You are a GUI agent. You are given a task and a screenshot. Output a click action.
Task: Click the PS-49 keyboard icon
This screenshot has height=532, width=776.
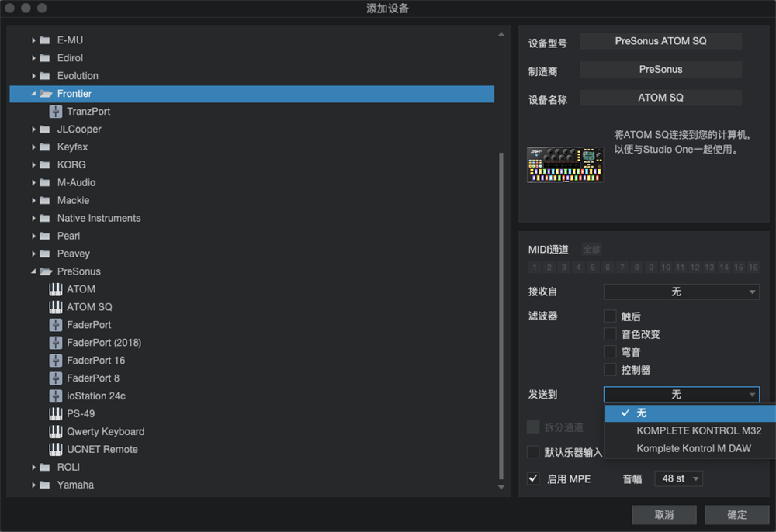pyautogui.click(x=55, y=414)
